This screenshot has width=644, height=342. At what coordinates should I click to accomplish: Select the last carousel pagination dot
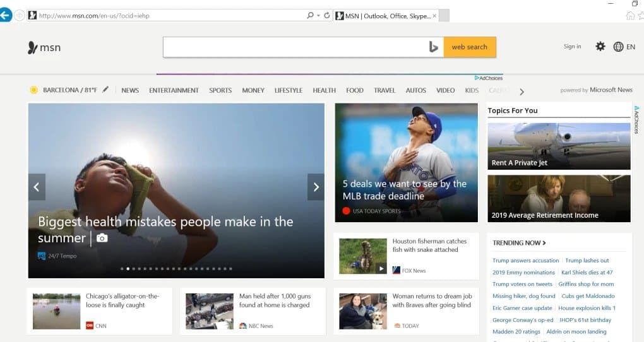coord(230,269)
